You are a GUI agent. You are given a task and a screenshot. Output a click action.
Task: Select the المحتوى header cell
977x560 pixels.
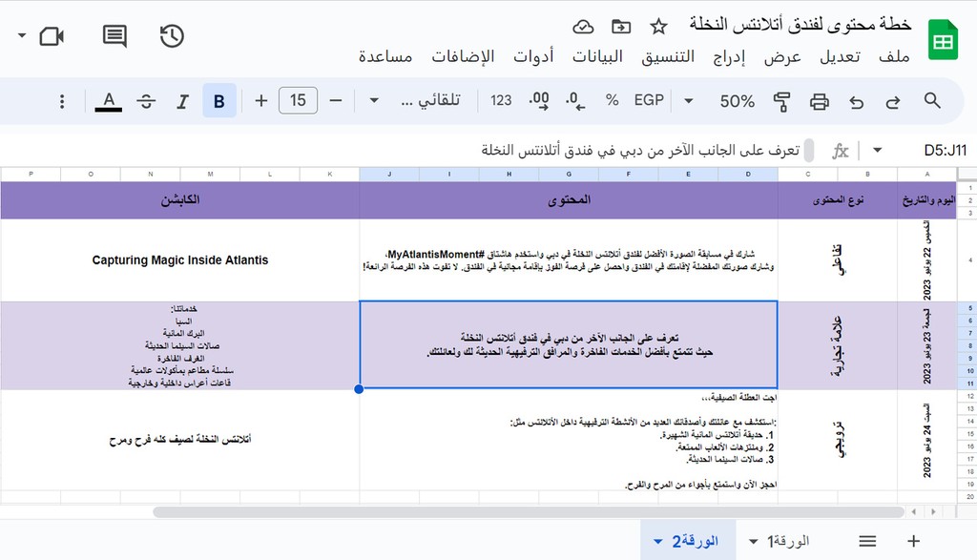(x=569, y=200)
